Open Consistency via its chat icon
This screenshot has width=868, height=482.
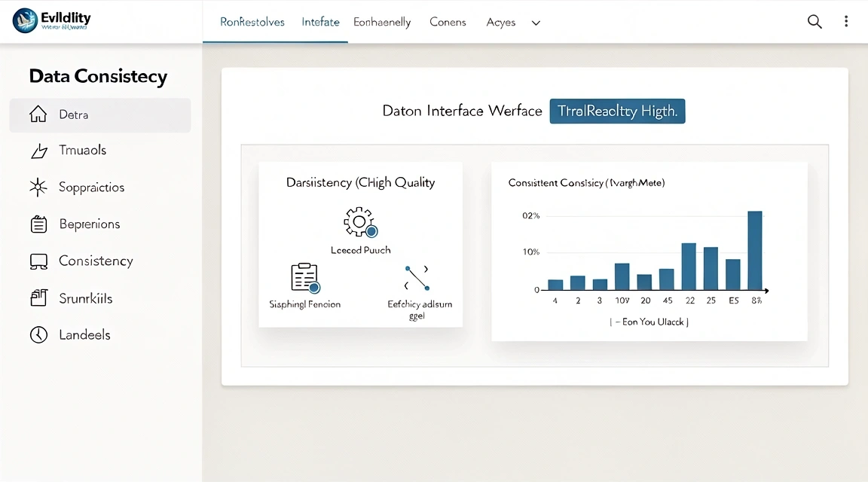(x=38, y=261)
